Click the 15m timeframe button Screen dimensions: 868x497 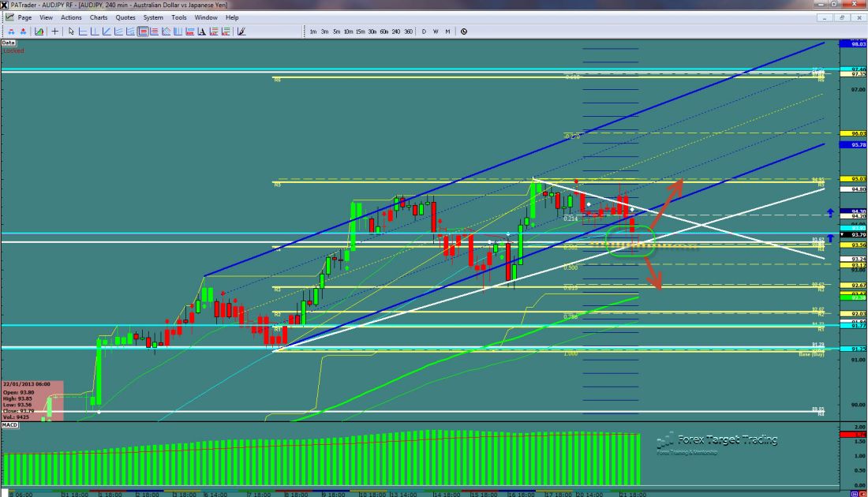[x=360, y=32]
